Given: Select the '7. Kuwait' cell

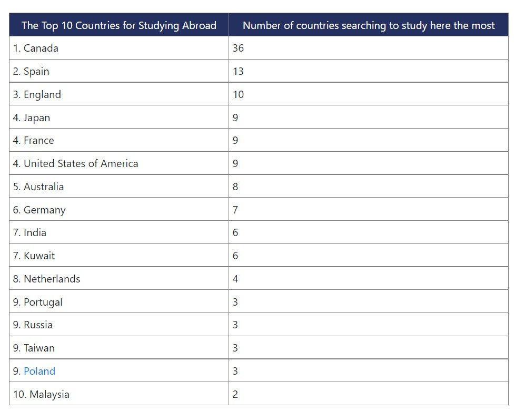Looking at the screenshot, I should [119, 256].
